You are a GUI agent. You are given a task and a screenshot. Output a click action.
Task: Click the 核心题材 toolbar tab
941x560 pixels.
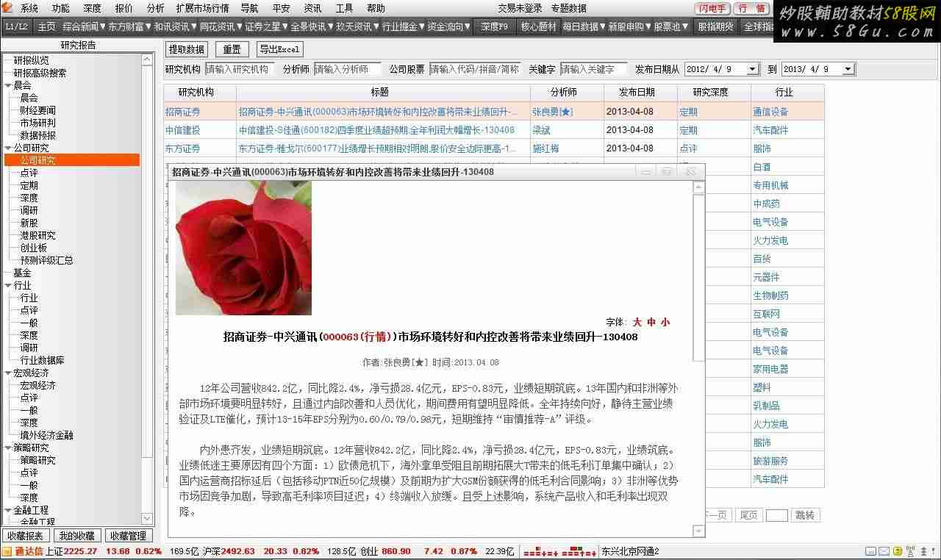538,26
